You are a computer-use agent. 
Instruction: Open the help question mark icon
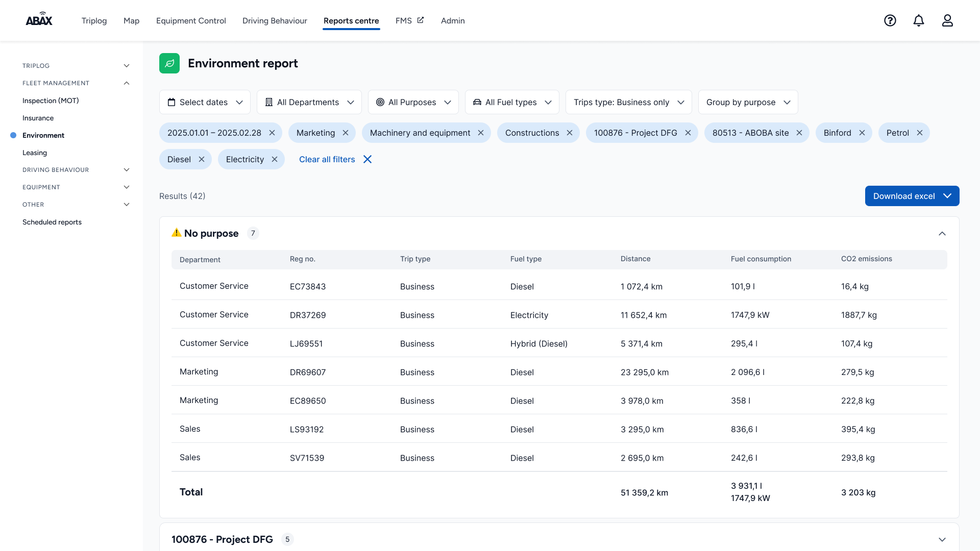pos(890,20)
